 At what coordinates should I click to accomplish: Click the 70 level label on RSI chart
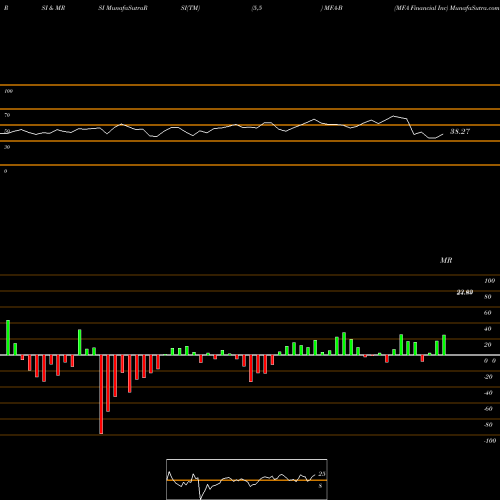(x=7, y=115)
